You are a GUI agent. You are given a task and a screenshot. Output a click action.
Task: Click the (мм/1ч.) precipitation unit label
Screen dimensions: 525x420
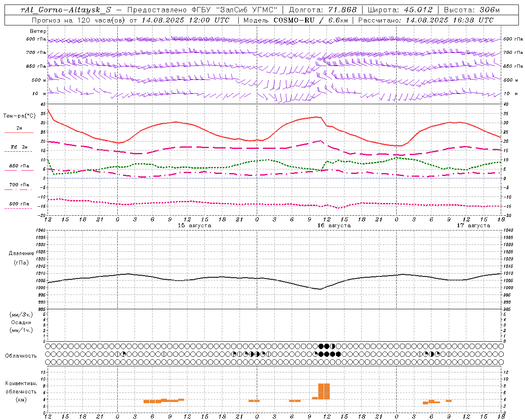tap(21, 330)
